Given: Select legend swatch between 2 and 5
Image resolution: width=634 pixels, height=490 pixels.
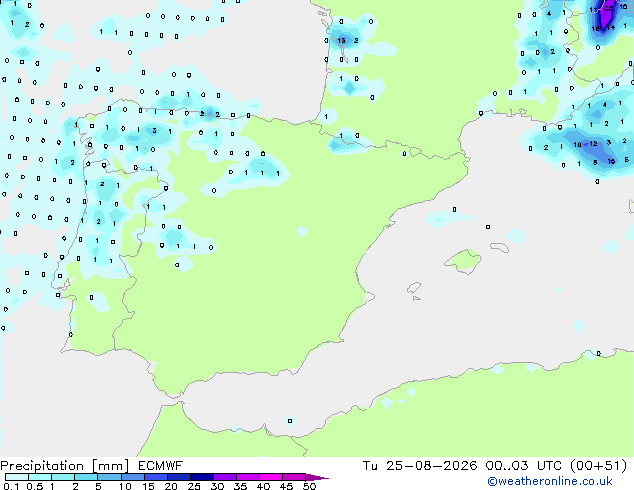Looking at the screenshot, I should (x=86, y=477).
